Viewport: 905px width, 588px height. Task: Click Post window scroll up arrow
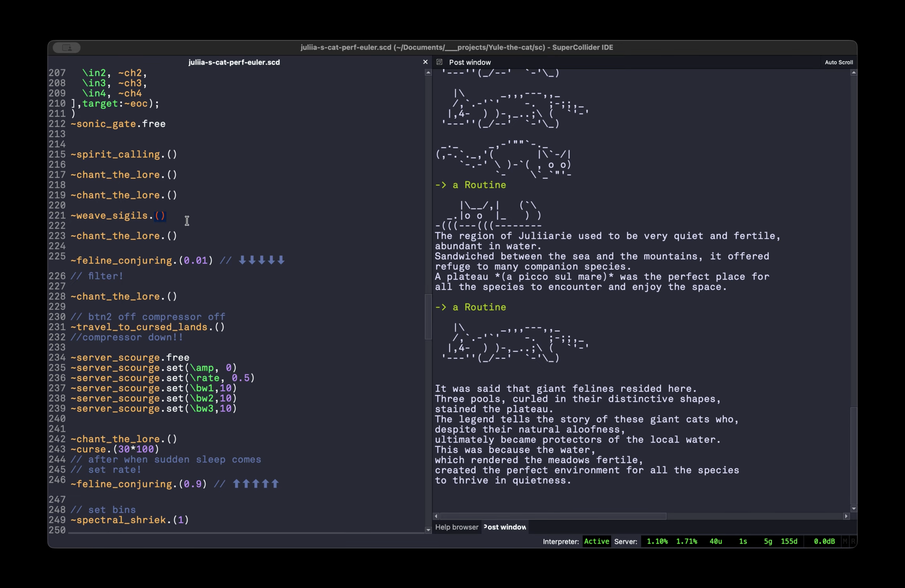(854, 73)
